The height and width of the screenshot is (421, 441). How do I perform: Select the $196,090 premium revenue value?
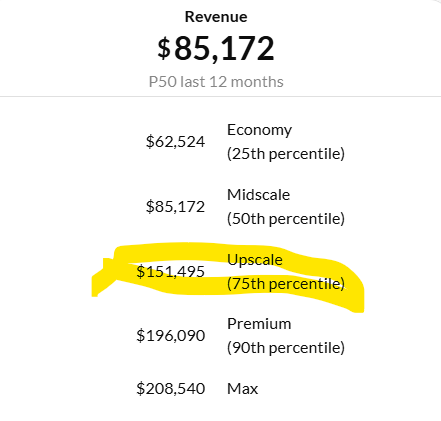(x=170, y=335)
